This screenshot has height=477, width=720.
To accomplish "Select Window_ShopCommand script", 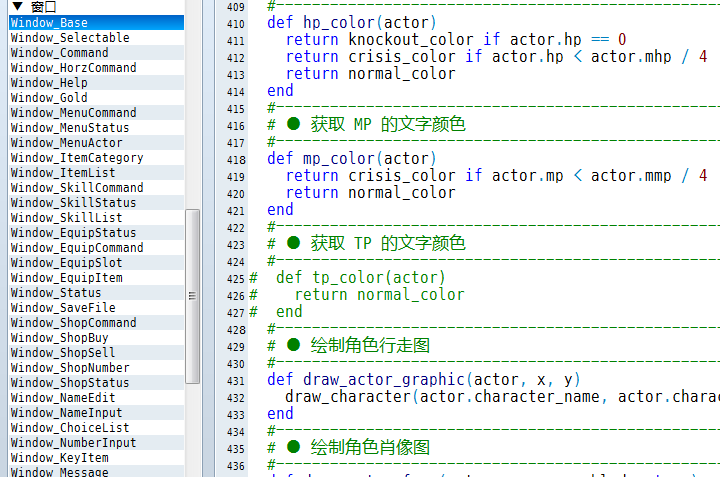I will click(96, 323).
